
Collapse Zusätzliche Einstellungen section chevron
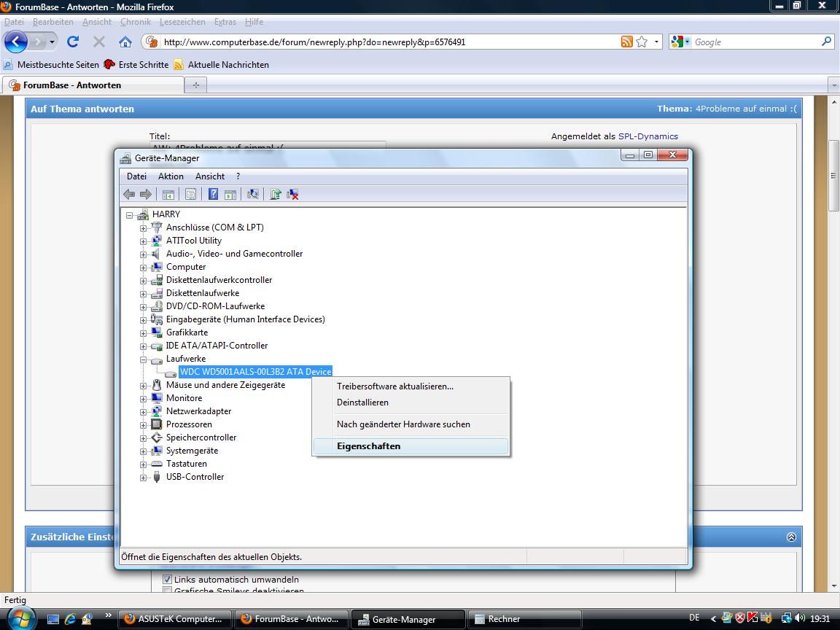coord(791,537)
